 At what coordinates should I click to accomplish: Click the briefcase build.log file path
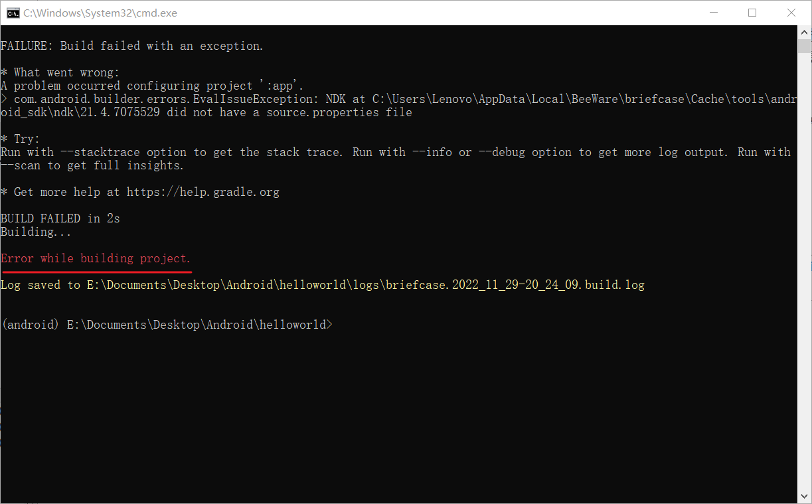(365, 285)
